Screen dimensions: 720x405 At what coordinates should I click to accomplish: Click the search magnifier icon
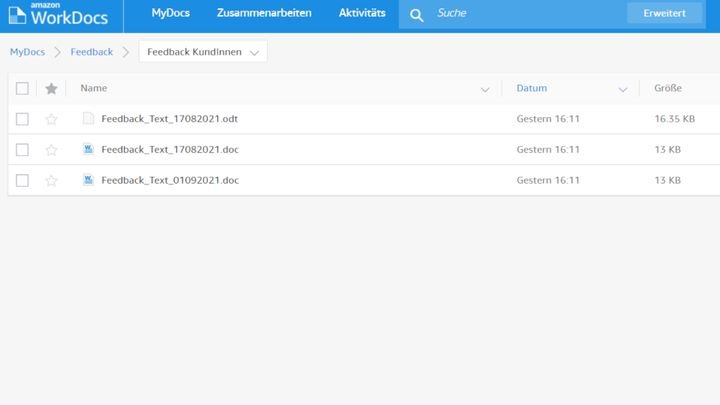[416, 16]
